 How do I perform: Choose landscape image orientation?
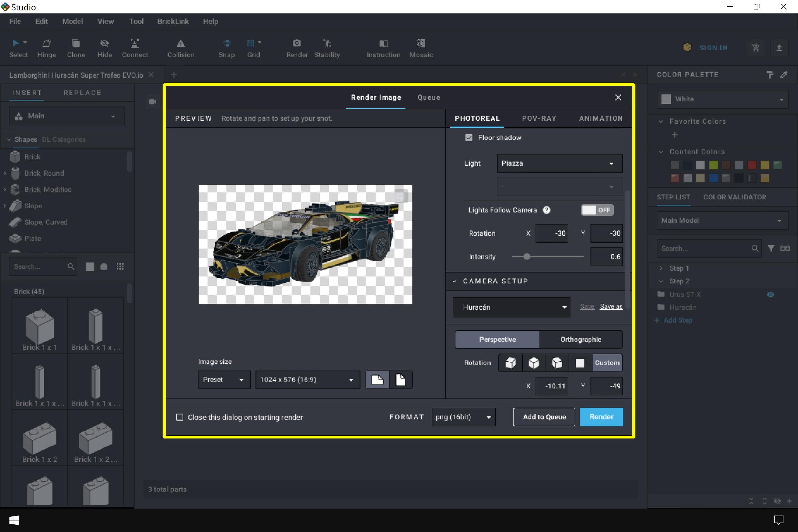(x=377, y=380)
